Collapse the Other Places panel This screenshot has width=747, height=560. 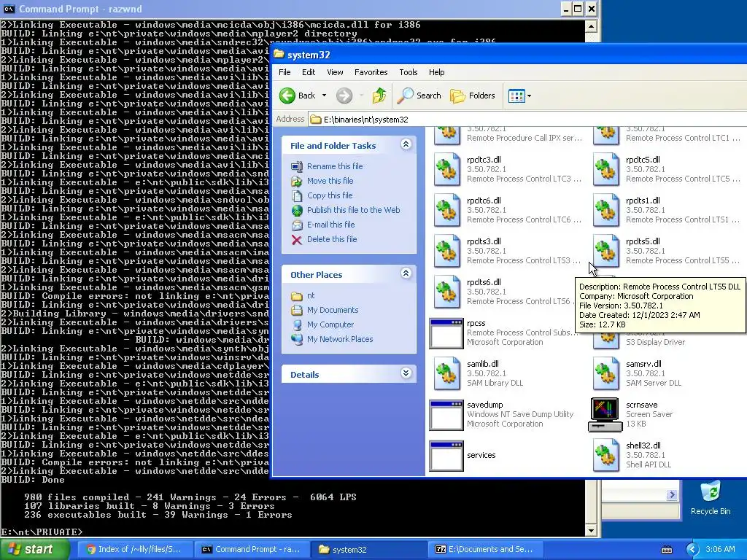(x=406, y=273)
